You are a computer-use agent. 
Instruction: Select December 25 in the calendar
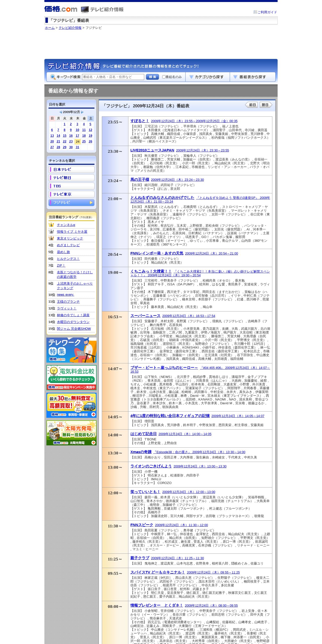84,141
